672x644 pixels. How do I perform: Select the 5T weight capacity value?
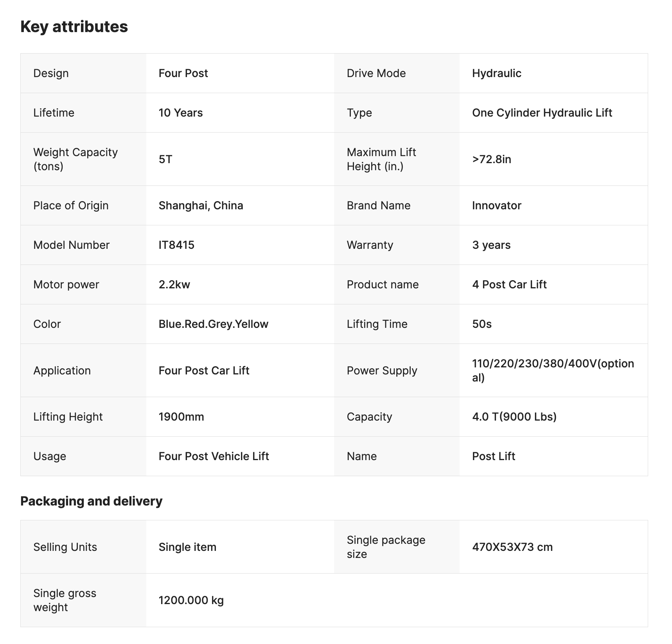[165, 159]
